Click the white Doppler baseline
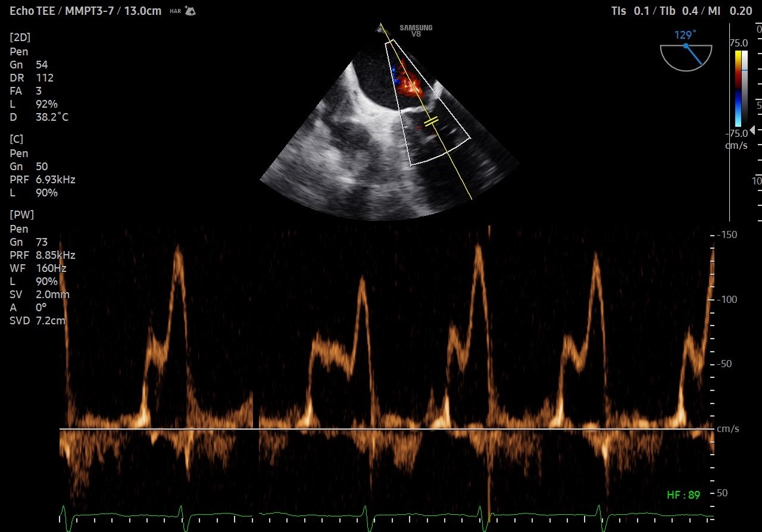762x532 pixels. 387,428
